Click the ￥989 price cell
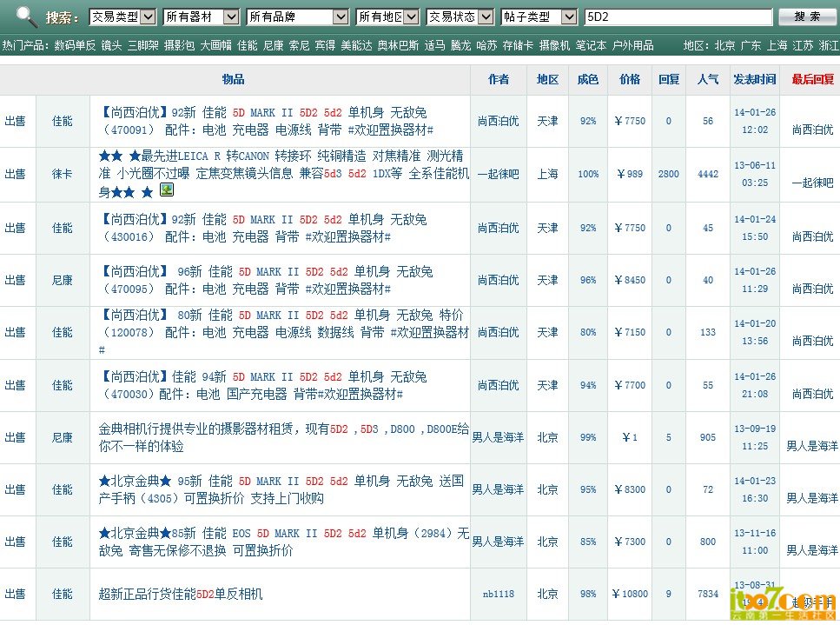This screenshot has width=840, height=625. (630, 174)
